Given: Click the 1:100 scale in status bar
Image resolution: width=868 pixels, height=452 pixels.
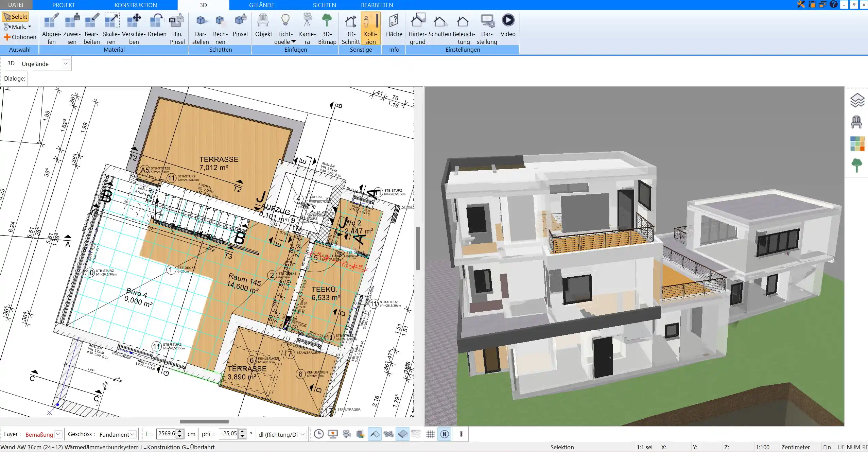Looking at the screenshot, I should tap(762, 447).
